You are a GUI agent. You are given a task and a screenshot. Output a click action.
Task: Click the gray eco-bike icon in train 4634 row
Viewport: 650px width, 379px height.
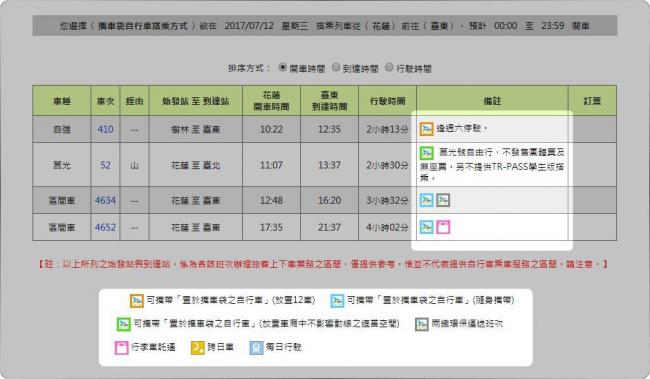click(443, 200)
